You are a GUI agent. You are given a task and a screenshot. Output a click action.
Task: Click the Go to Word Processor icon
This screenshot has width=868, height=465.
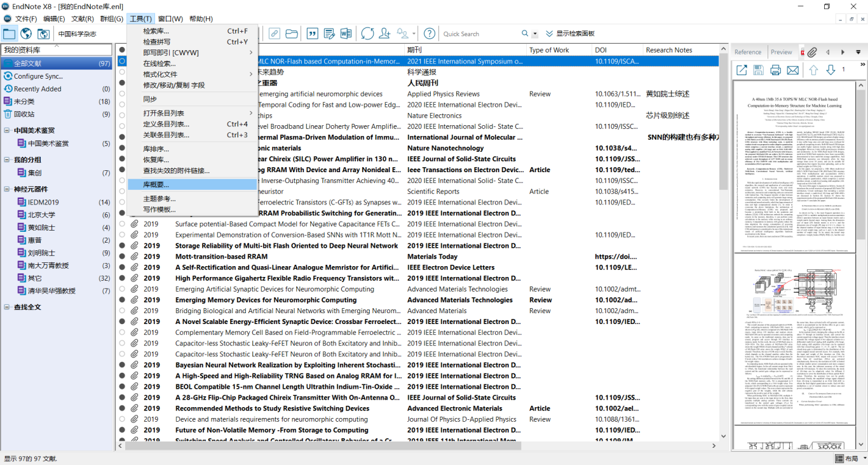click(x=346, y=34)
